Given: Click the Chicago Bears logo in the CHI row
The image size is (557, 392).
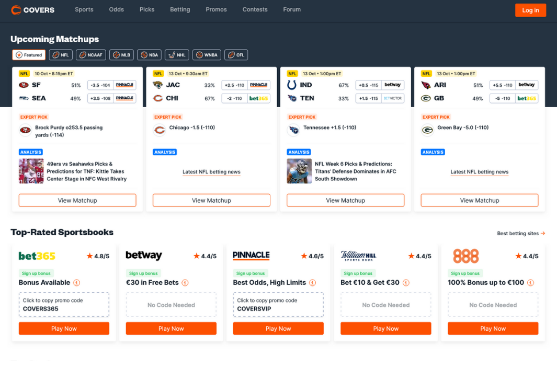Looking at the screenshot, I should pyautogui.click(x=158, y=98).
